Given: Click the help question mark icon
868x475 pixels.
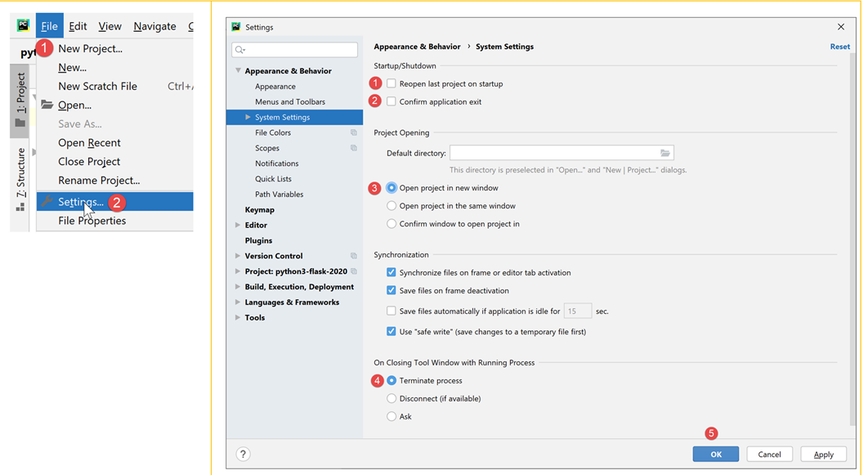Looking at the screenshot, I should point(243,455).
